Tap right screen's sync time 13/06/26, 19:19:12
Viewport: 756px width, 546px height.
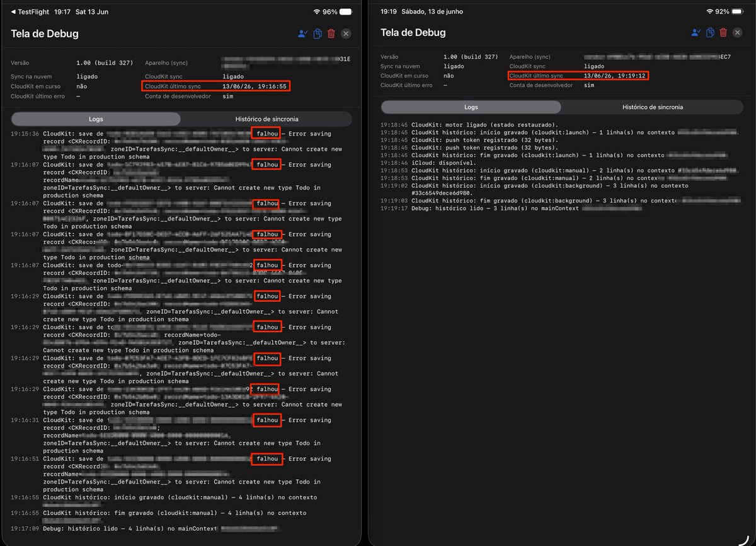pos(614,76)
